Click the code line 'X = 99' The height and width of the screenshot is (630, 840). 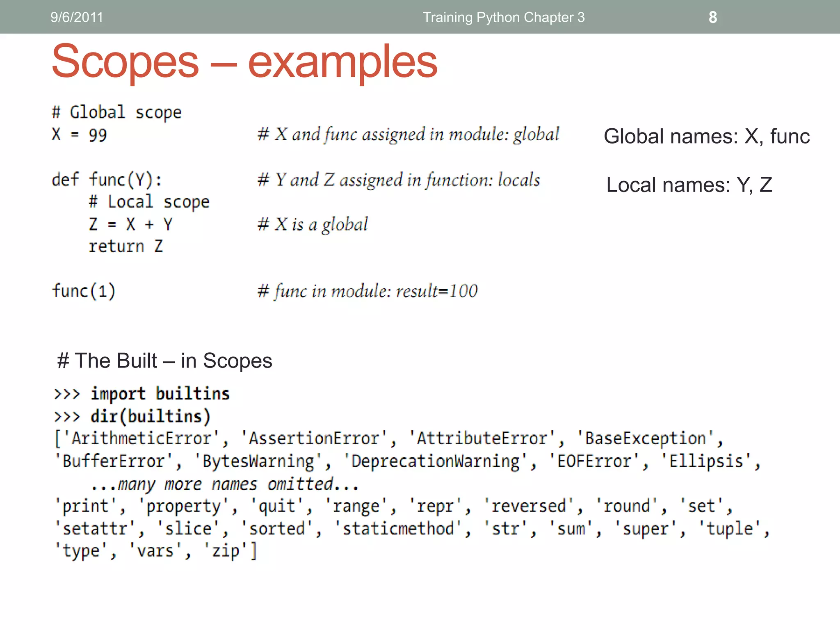click(79, 135)
